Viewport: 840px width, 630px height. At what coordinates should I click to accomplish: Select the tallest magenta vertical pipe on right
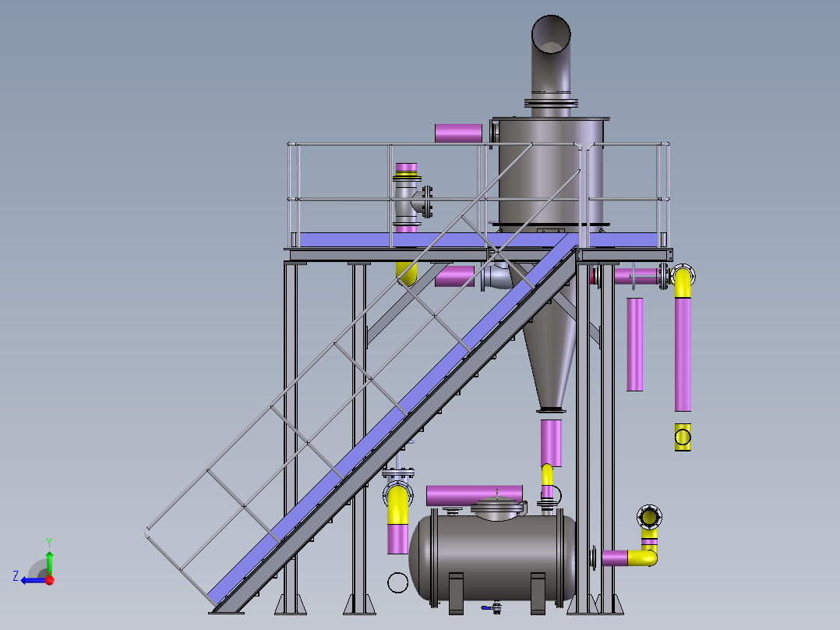point(683,355)
